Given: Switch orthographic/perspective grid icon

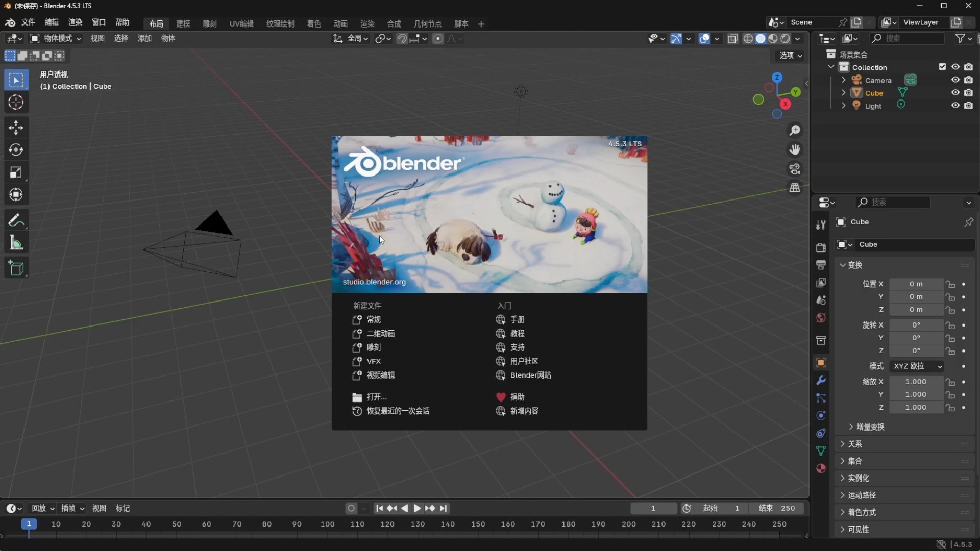Looking at the screenshot, I should [795, 188].
